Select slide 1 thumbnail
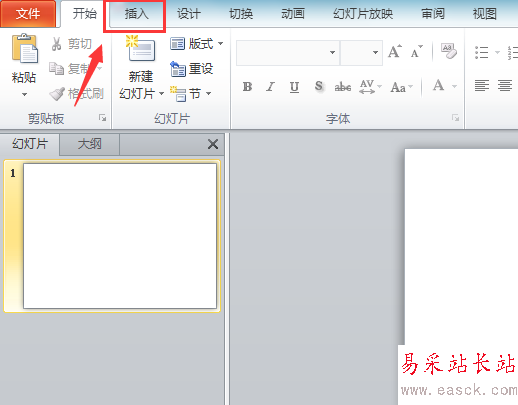Viewport: 518px width, 405px height. [120, 236]
